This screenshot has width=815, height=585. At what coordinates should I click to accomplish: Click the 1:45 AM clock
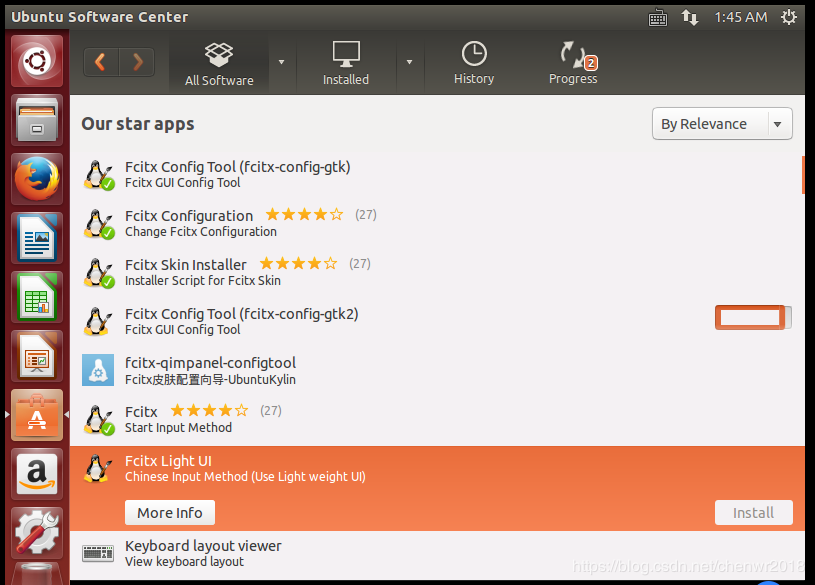coord(741,17)
